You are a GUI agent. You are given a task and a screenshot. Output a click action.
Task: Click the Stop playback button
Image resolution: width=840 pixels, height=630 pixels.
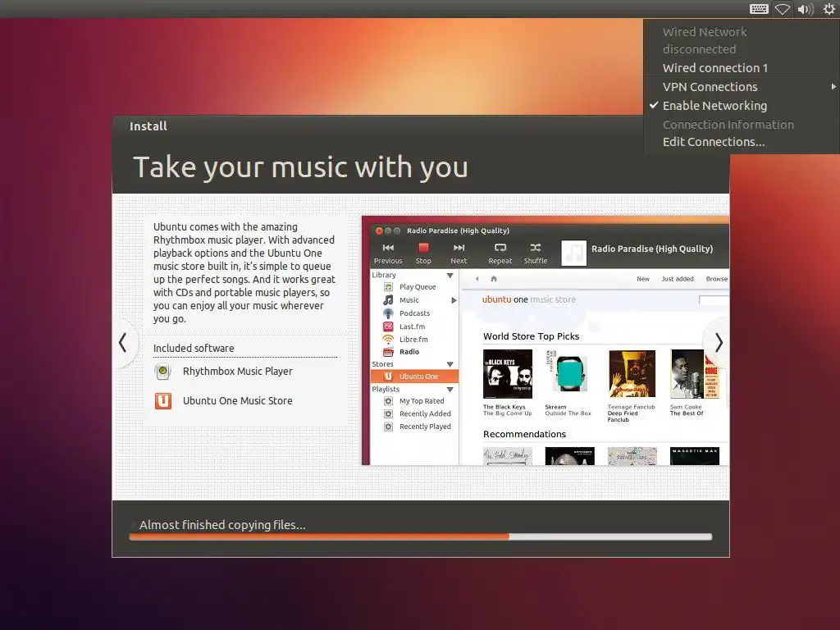pyautogui.click(x=423, y=253)
